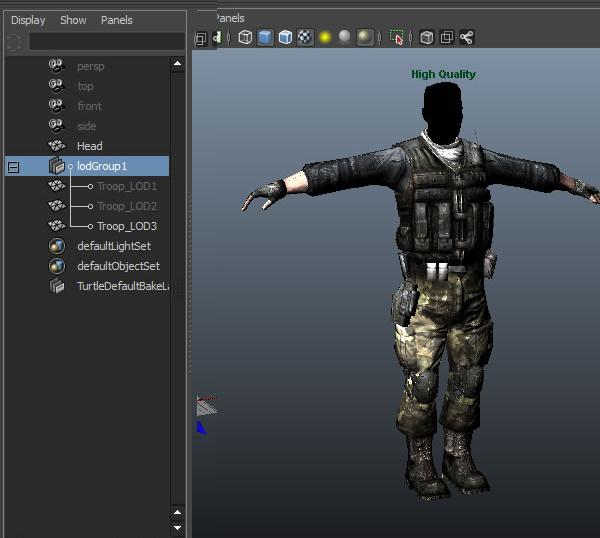Select the top camera row

pos(87,86)
